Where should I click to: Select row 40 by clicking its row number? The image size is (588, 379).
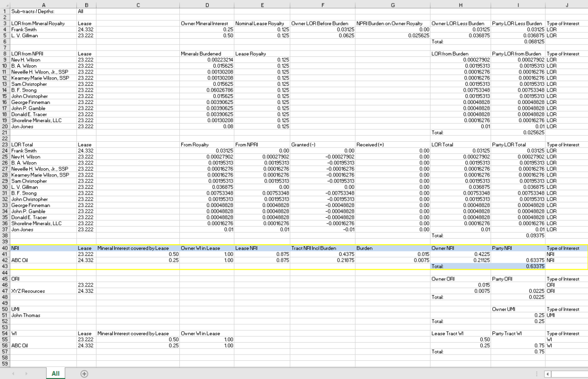point(4,248)
